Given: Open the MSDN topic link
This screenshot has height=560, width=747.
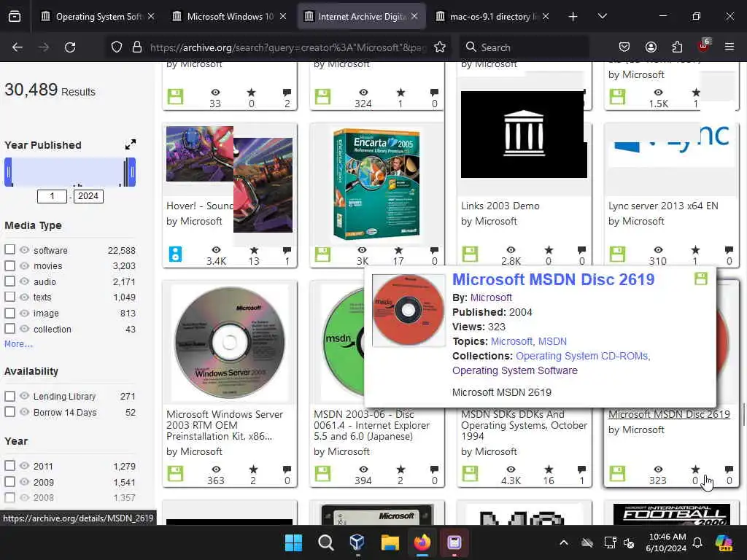Looking at the screenshot, I should coord(552,341).
